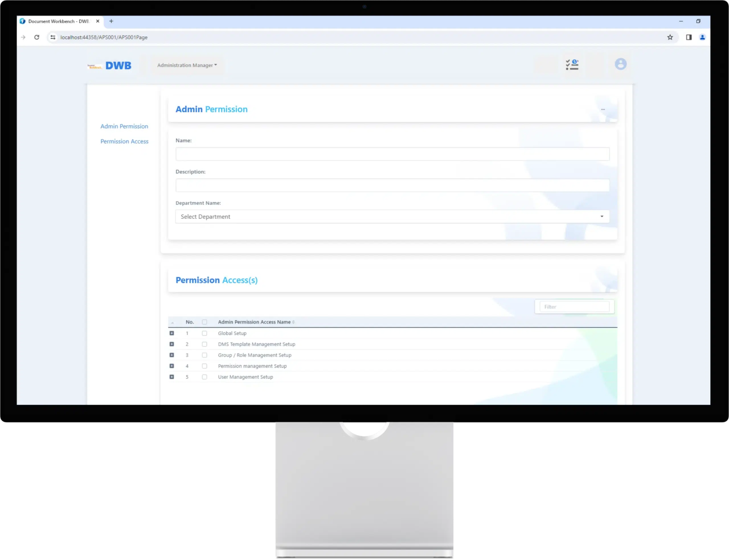This screenshot has width=729, height=560.
Task: Open the task checklist notifications icon
Action: 572,65
